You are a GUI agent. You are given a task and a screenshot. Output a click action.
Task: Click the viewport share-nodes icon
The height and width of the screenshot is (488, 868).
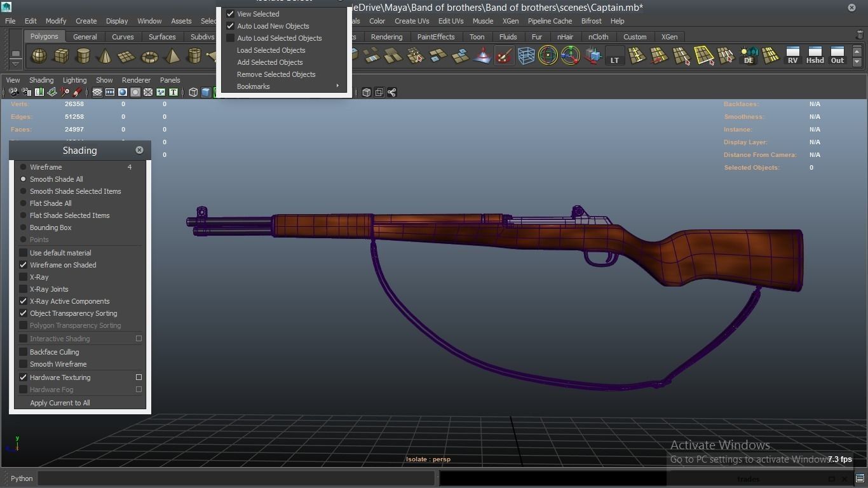pyautogui.click(x=392, y=92)
